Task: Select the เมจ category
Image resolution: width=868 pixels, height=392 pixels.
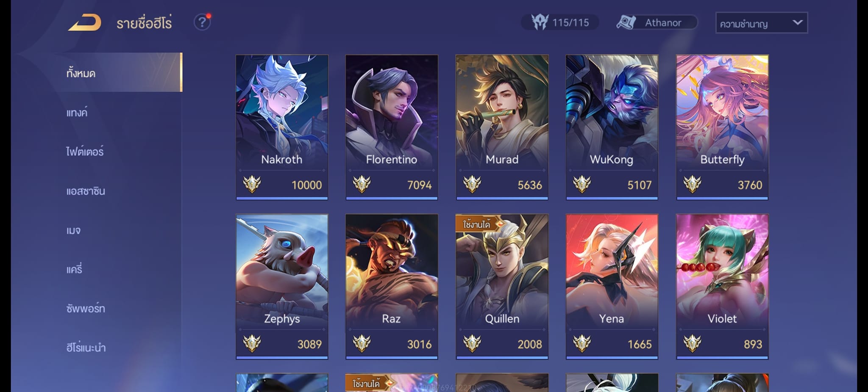Action: coord(73,230)
